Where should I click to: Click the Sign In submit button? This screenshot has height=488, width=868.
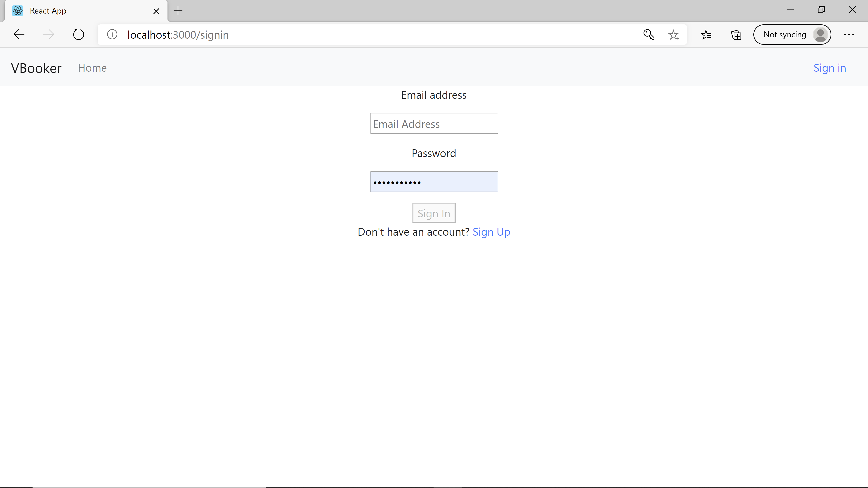(x=434, y=213)
